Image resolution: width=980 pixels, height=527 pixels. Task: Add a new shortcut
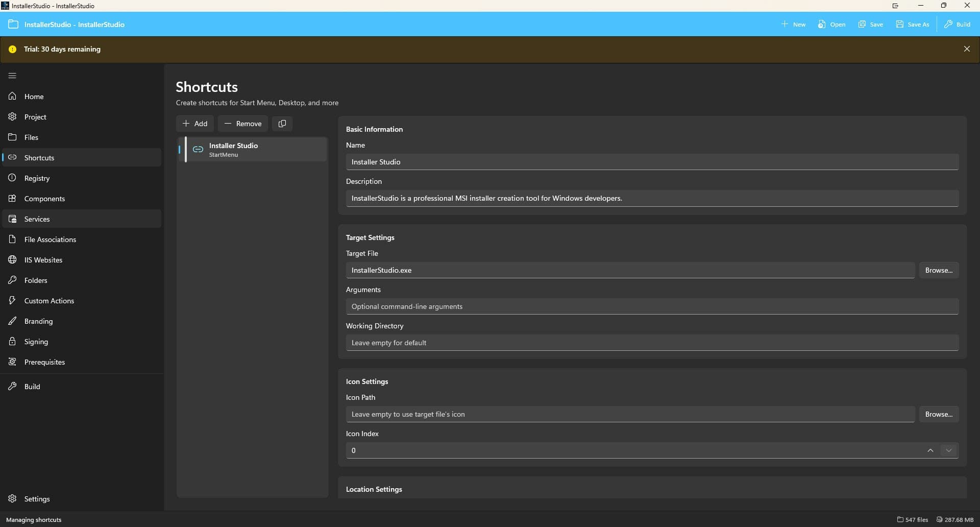point(194,123)
